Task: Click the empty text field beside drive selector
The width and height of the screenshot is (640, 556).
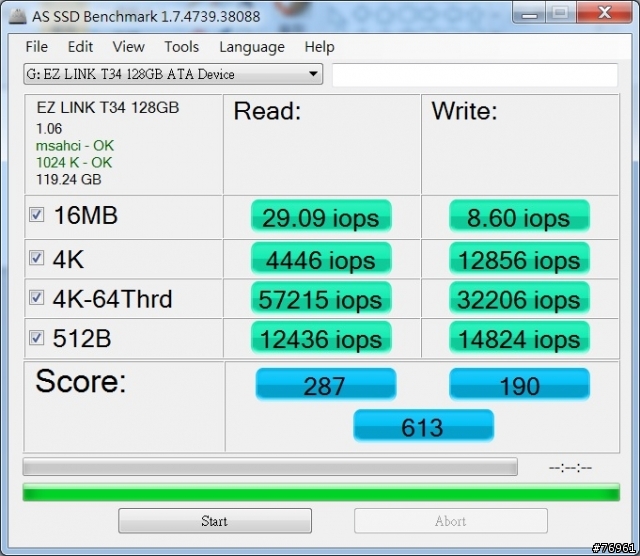Action: [475, 75]
